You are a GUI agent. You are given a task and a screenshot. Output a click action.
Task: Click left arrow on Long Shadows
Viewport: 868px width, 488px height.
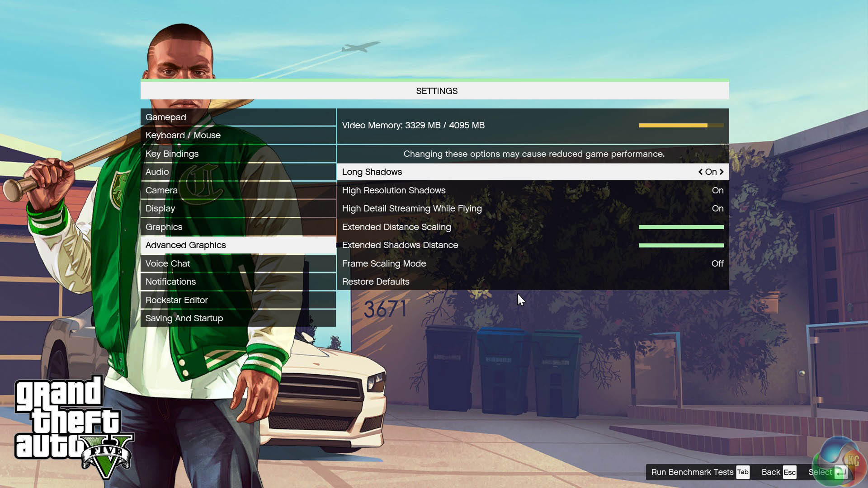tap(700, 172)
